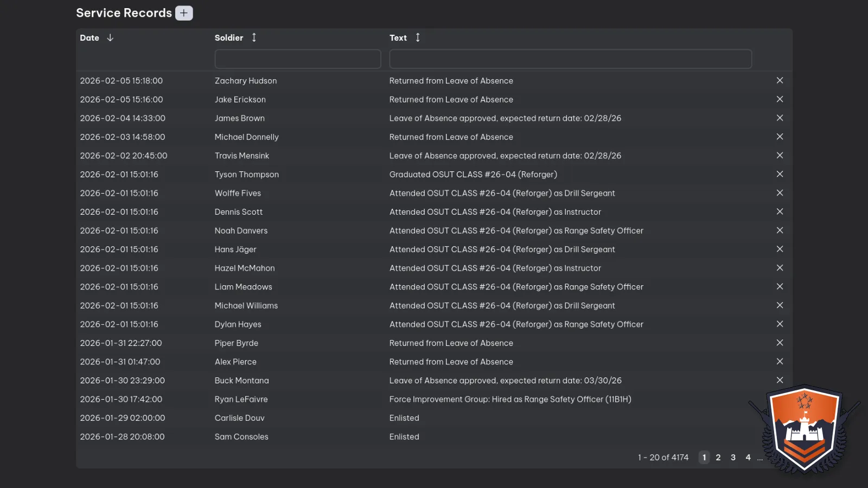Go to page 3 of records
Viewport: 868px width, 488px height.
point(733,458)
